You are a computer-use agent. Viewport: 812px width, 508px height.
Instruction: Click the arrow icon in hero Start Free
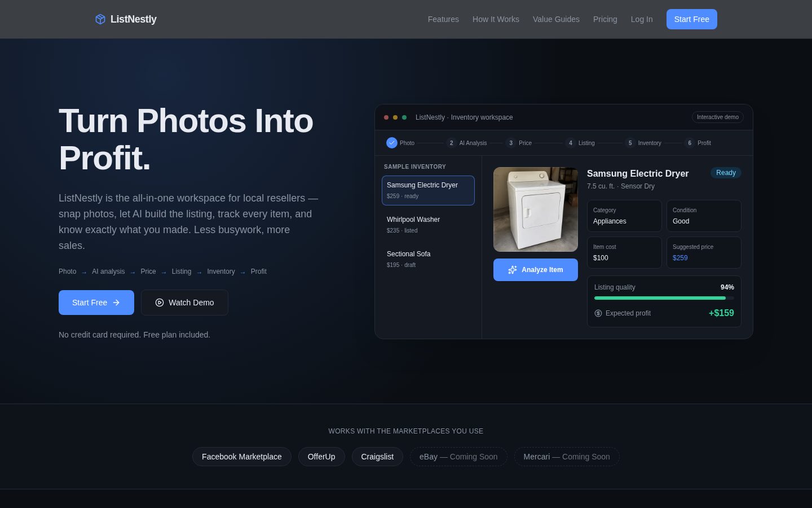[x=116, y=303]
